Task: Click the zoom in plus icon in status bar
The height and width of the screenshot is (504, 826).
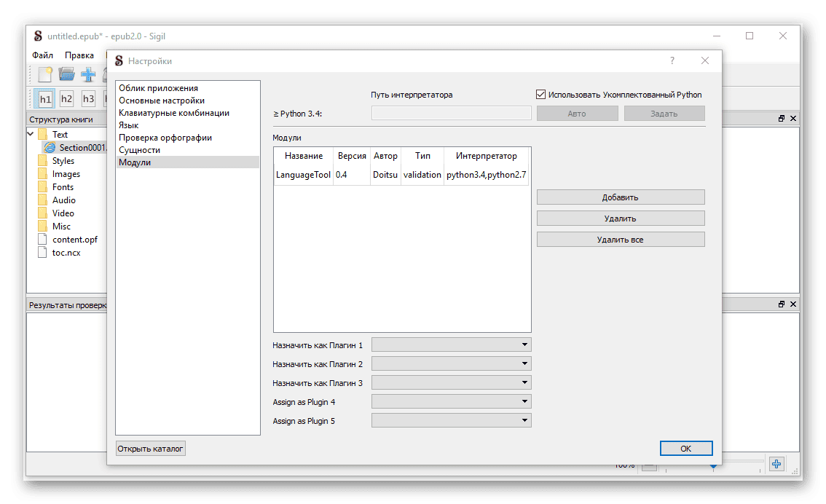Action: (776, 464)
